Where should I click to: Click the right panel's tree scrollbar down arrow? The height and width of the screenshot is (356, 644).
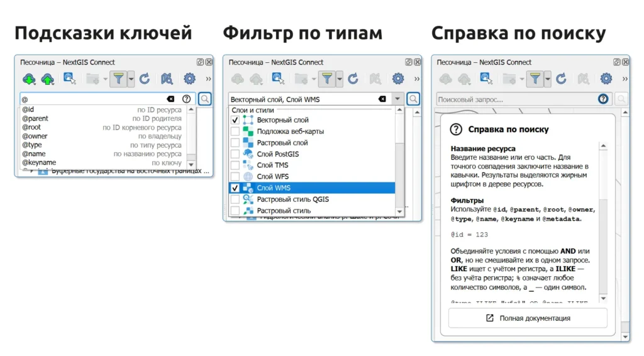[625, 337]
